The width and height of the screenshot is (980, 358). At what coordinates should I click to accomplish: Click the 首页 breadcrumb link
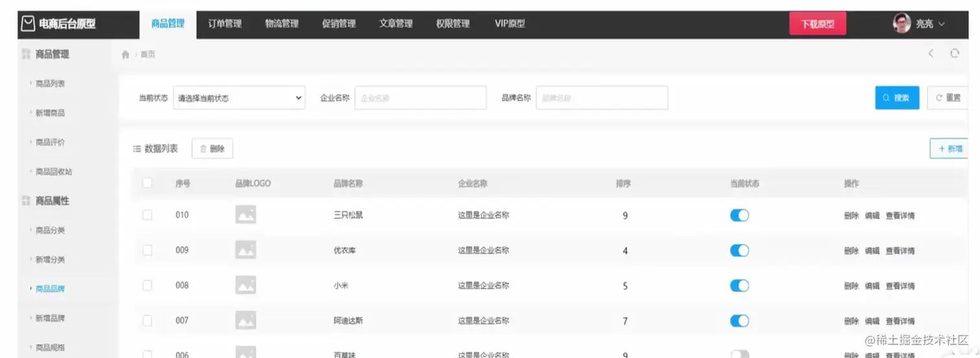[x=148, y=55]
